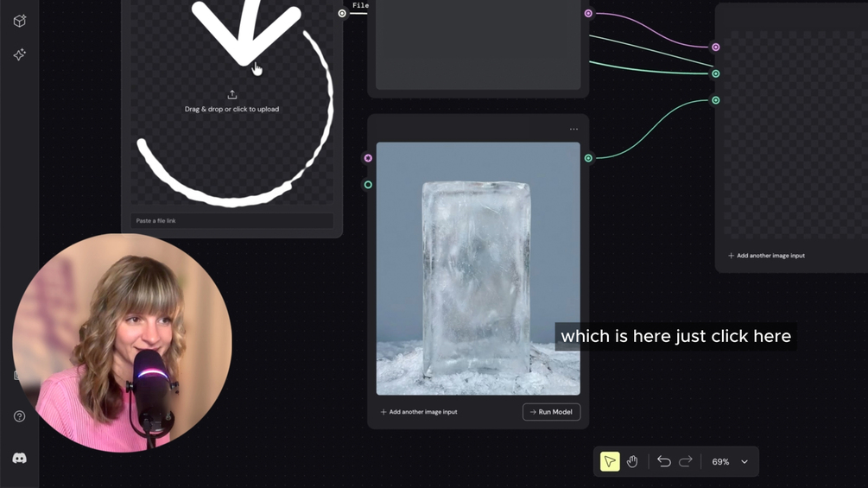Open the 3D cube icon in sidebar

[x=20, y=21]
